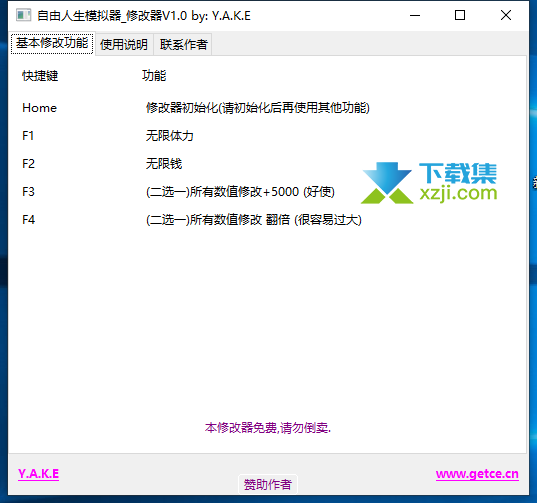Select the 无限体力 function text
Viewport: 537px width, 503px height.
click(170, 136)
